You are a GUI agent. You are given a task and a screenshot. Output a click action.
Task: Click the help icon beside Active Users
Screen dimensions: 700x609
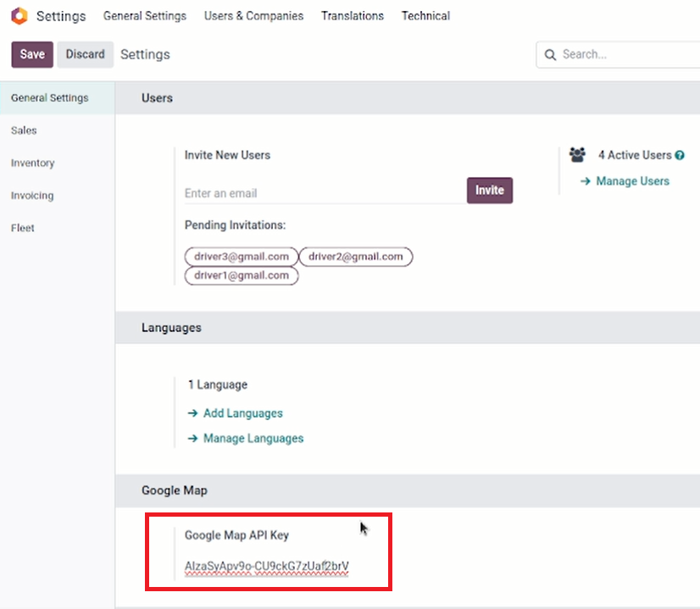pos(680,155)
